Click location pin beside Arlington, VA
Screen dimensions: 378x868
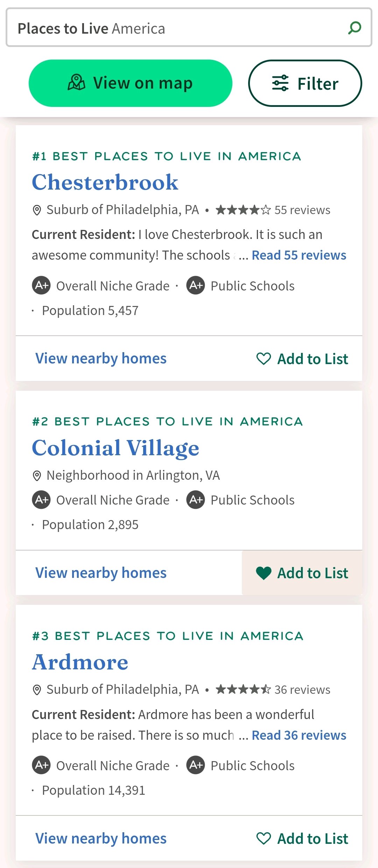click(x=37, y=476)
